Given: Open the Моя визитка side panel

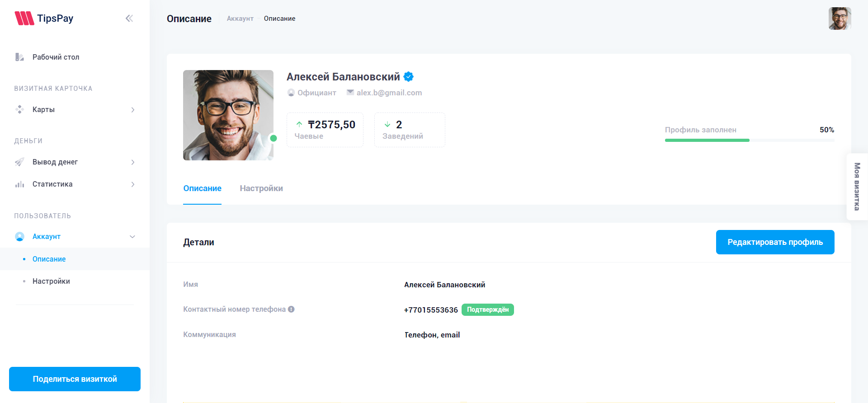Looking at the screenshot, I should (857, 187).
